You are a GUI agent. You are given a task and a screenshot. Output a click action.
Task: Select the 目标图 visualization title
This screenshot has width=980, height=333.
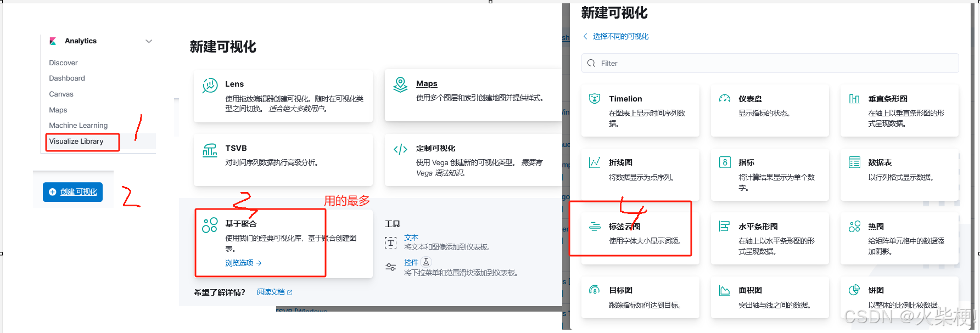[620, 290]
